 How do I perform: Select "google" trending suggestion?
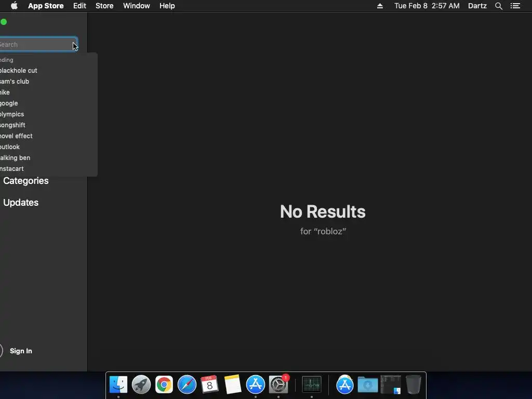point(48,103)
